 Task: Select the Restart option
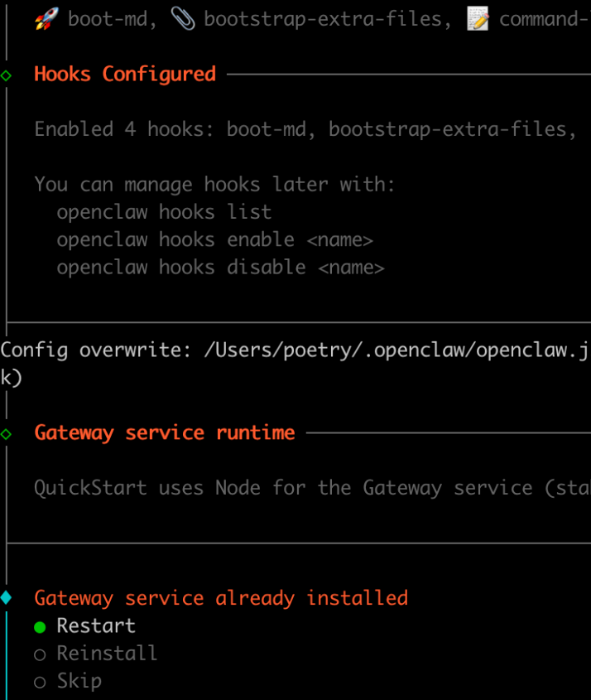coord(84,626)
